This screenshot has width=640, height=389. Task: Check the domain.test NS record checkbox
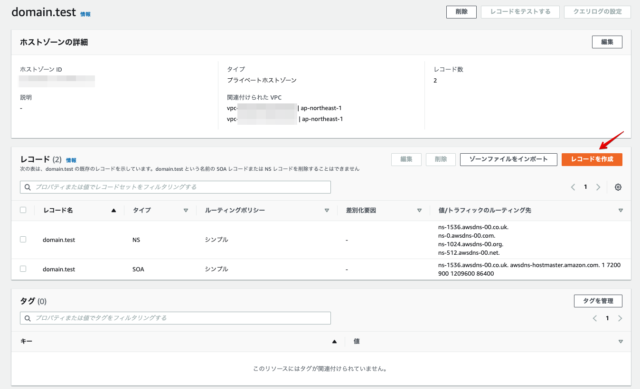[x=23, y=240]
